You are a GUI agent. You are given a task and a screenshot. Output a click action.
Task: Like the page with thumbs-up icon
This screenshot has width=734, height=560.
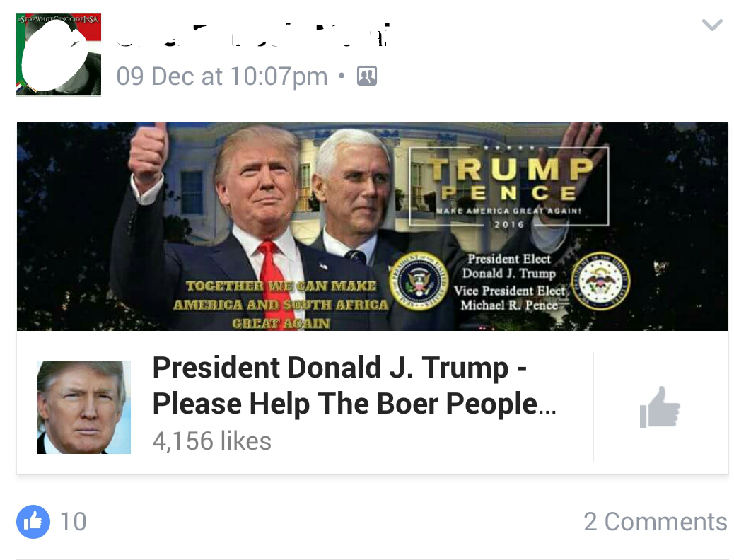click(660, 407)
